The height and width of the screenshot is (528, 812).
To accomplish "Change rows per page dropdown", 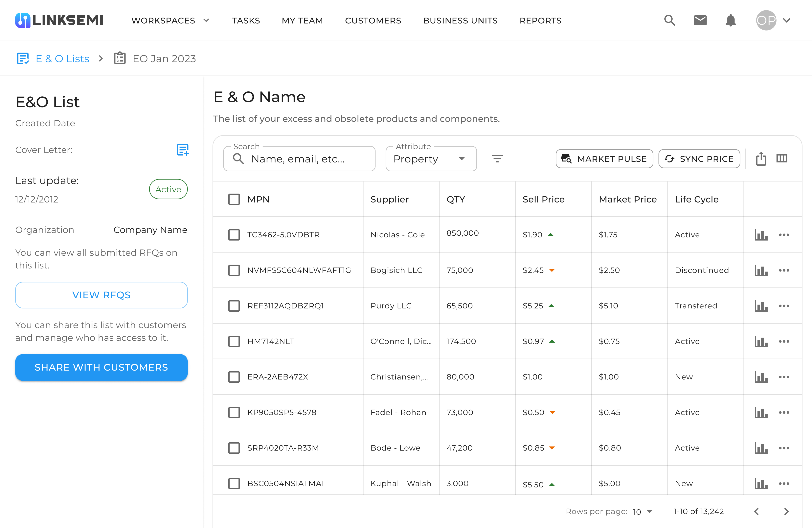I will point(643,511).
